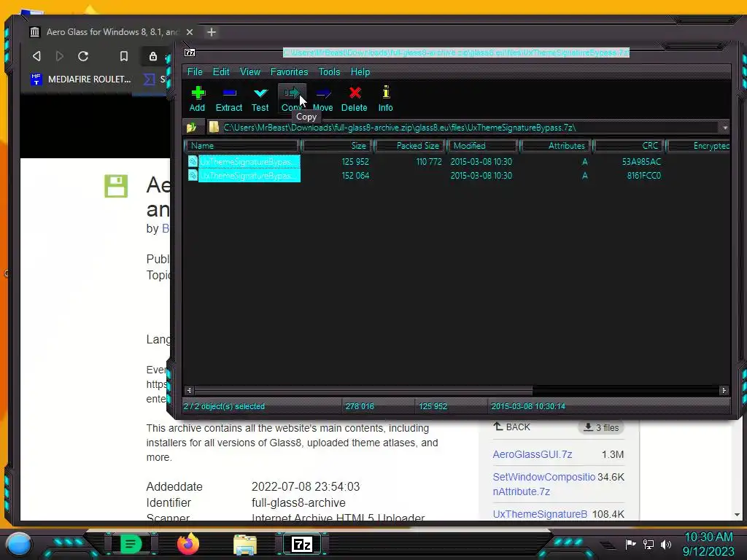Open the View menu
747x560 pixels.
[250, 72]
